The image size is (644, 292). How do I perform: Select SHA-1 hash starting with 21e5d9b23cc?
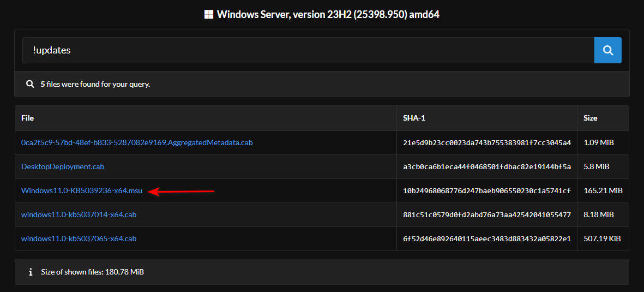pos(487,142)
